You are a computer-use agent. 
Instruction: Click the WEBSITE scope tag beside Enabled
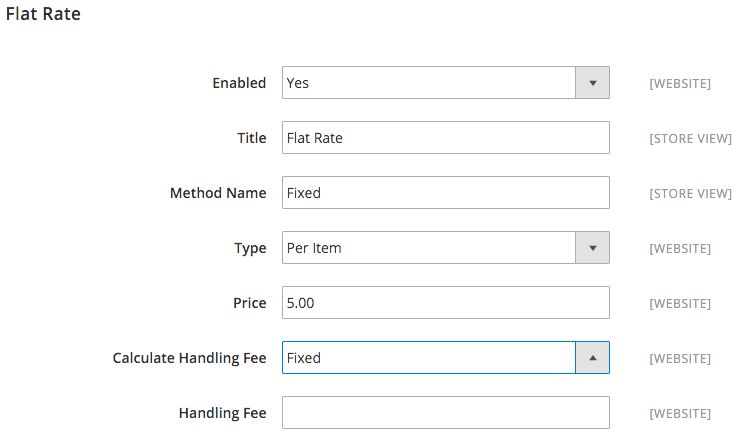(680, 84)
